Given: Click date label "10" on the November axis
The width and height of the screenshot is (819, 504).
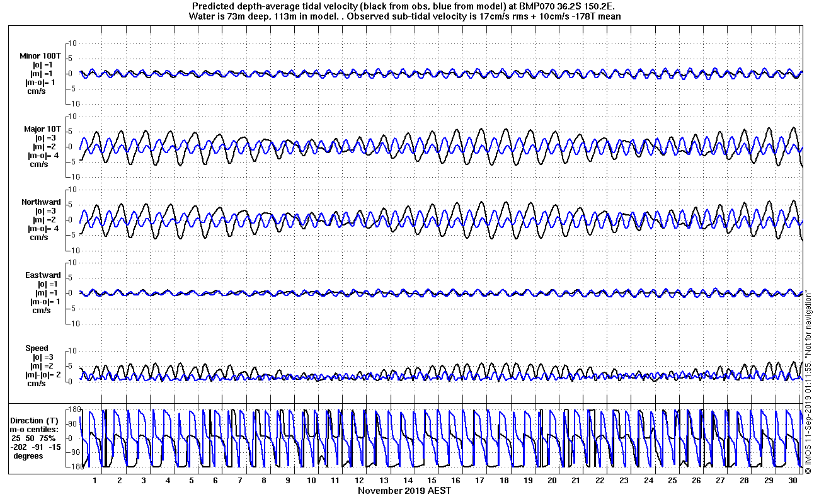Looking at the screenshot, I should point(311,481).
